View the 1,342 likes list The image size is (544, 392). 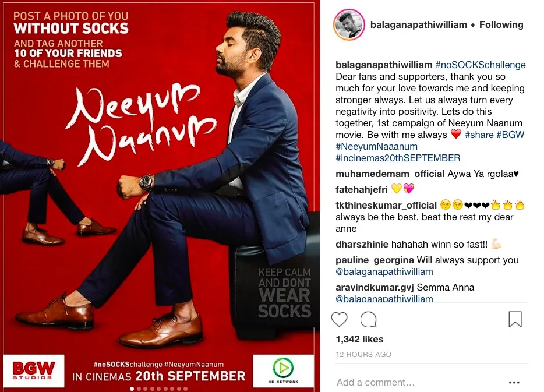coord(359,339)
